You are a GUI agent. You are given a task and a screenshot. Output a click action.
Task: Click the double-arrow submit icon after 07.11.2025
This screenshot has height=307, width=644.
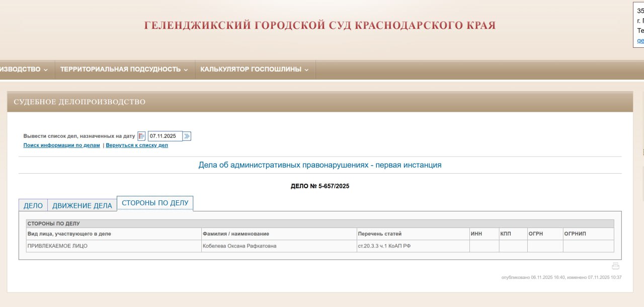pos(187,136)
